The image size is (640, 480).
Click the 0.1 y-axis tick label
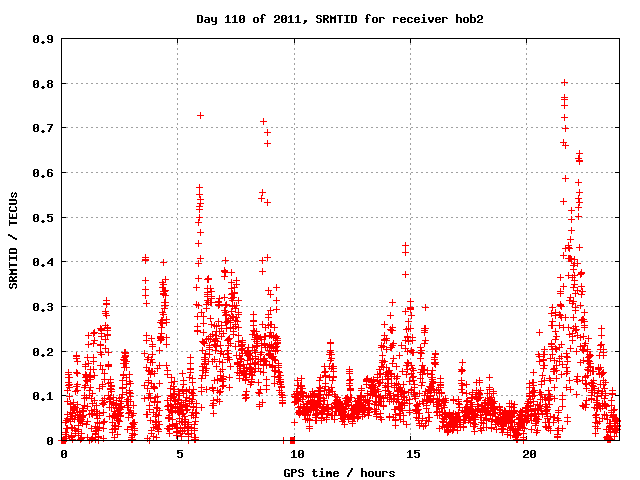pyautogui.click(x=44, y=396)
